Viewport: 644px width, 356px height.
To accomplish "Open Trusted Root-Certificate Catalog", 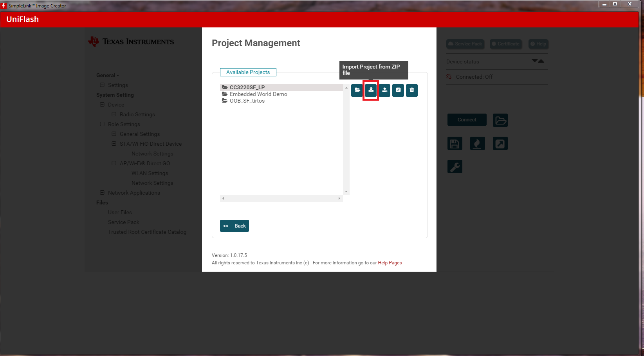I will click(147, 232).
